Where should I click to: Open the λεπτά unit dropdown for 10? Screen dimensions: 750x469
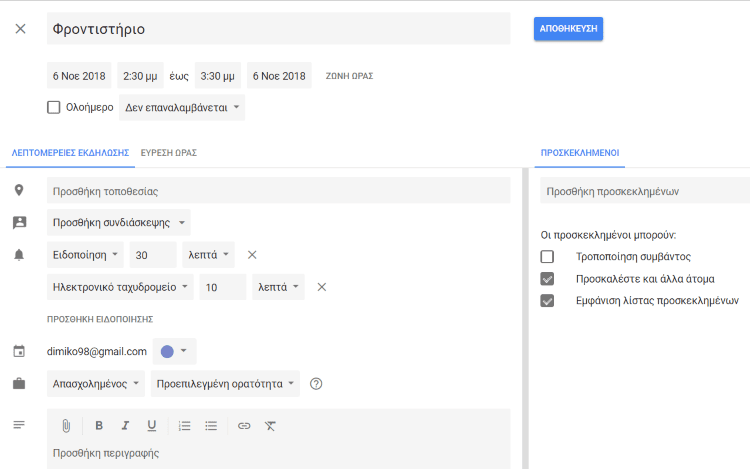tap(278, 287)
